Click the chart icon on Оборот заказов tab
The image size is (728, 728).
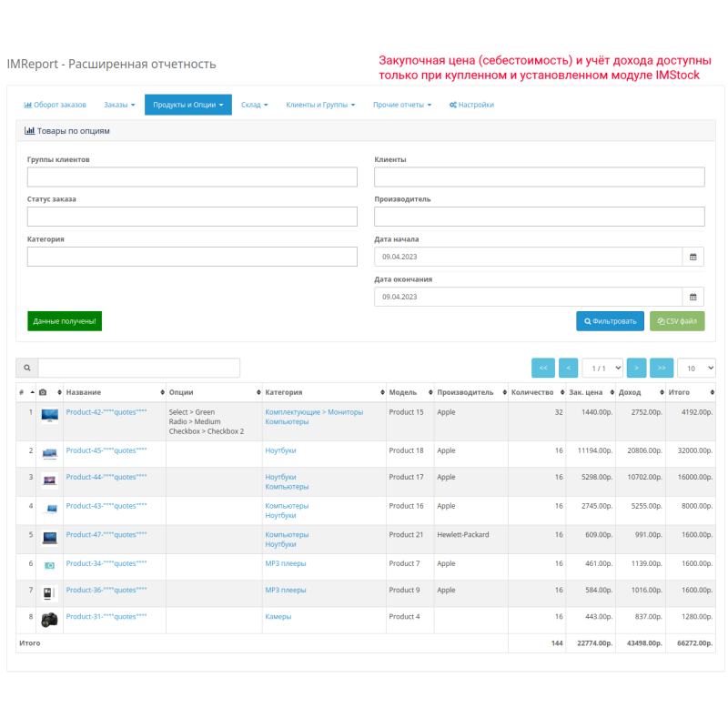tap(27, 104)
